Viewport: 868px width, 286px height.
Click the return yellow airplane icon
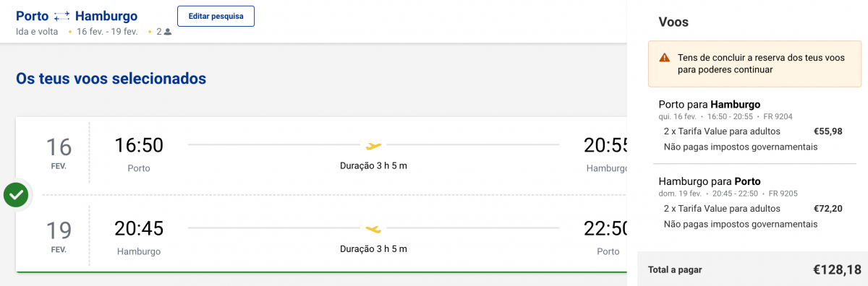click(x=373, y=229)
